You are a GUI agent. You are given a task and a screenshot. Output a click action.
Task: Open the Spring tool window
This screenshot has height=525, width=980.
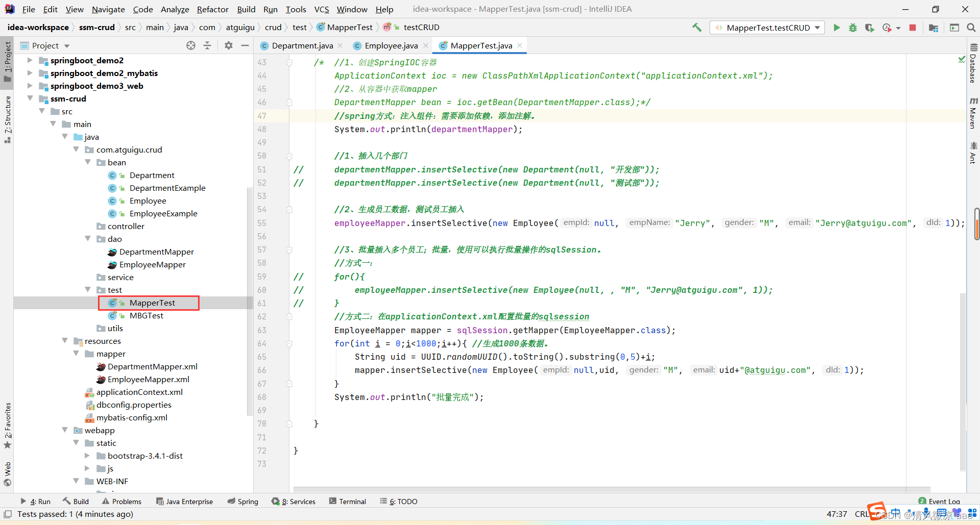click(243, 502)
